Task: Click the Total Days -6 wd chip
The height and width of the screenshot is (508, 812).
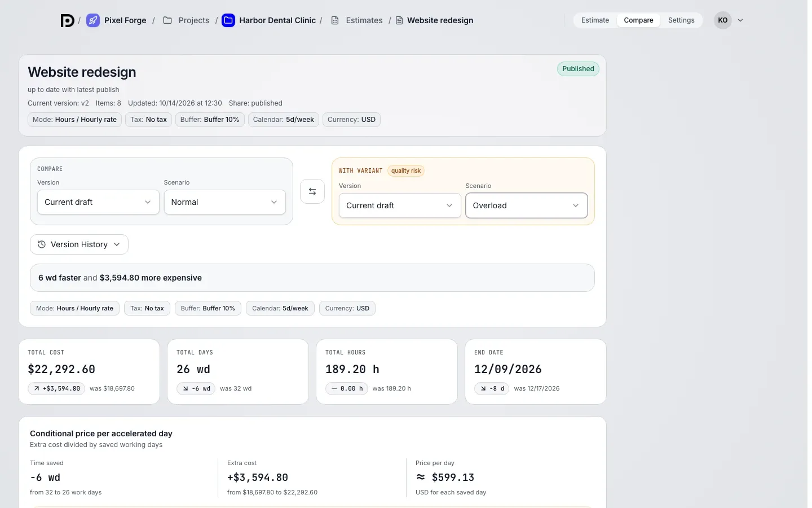Action: (196, 388)
